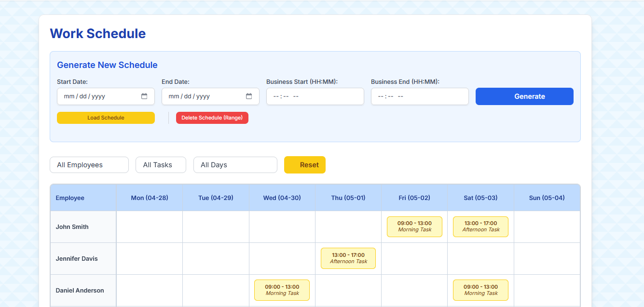
Task: Click the Thu (05-01) column header
Action: [348, 198]
